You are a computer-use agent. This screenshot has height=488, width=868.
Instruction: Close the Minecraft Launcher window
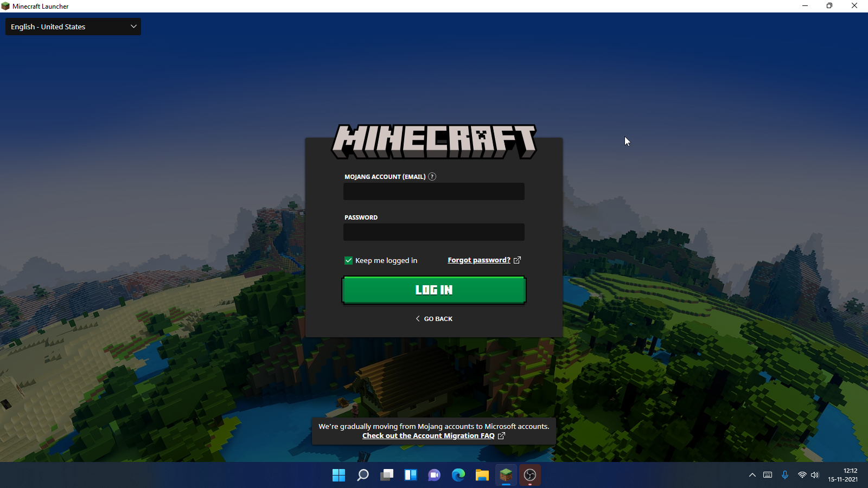point(854,6)
